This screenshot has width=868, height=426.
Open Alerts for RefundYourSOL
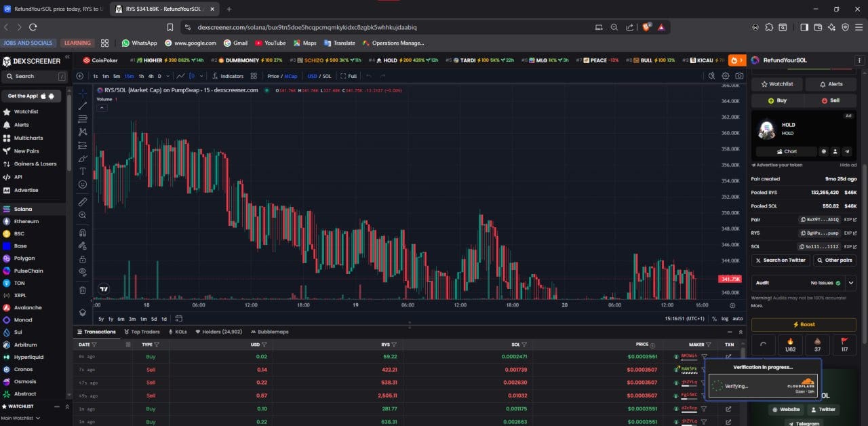point(831,84)
